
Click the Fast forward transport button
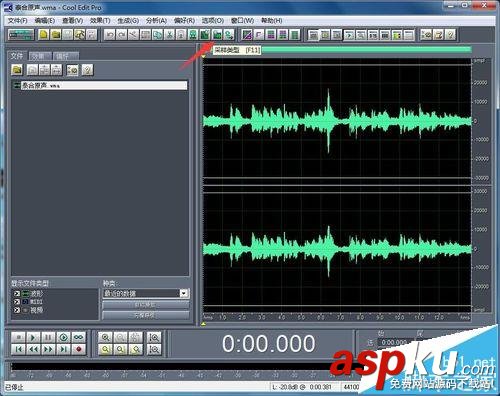click(x=48, y=349)
